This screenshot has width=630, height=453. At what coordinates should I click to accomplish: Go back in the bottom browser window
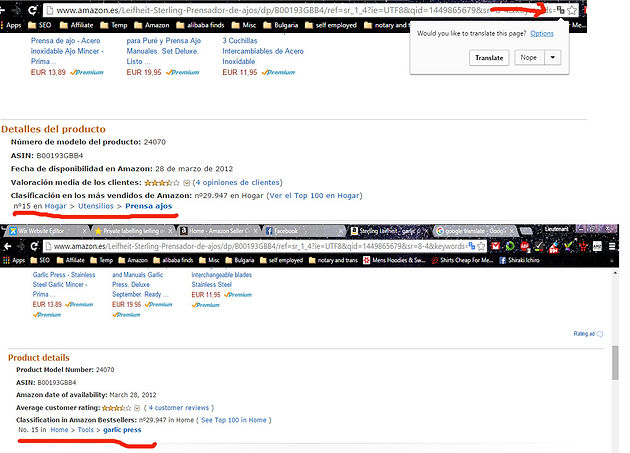click(x=7, y=246)
